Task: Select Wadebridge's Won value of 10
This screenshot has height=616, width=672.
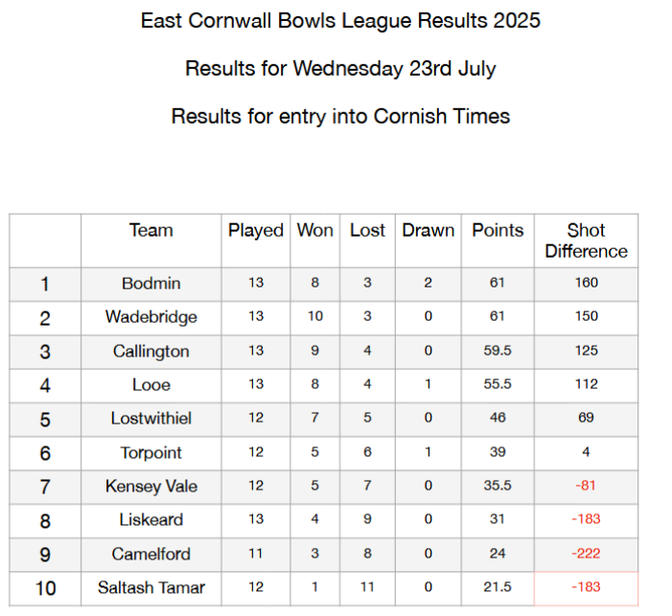Action: pyautogui.click(x=315, y=318)
